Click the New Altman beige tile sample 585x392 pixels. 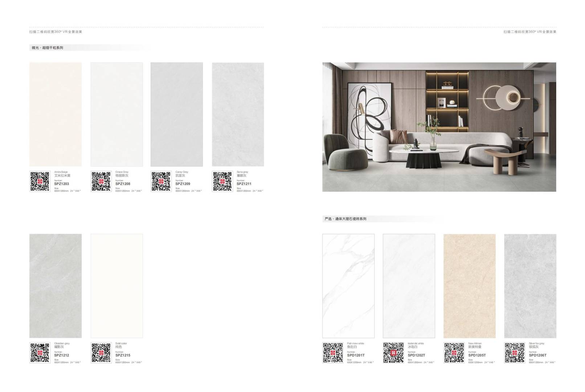point(469,286)
